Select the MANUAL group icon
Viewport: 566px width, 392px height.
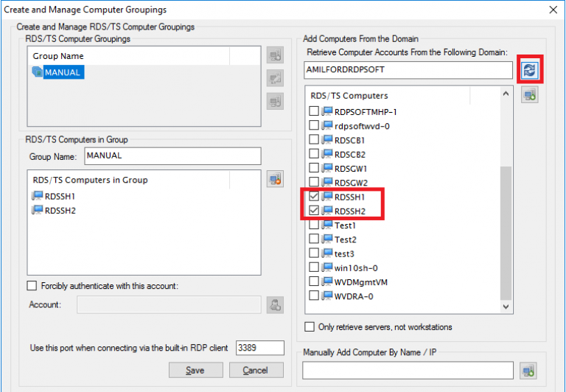tap(37, 71)
